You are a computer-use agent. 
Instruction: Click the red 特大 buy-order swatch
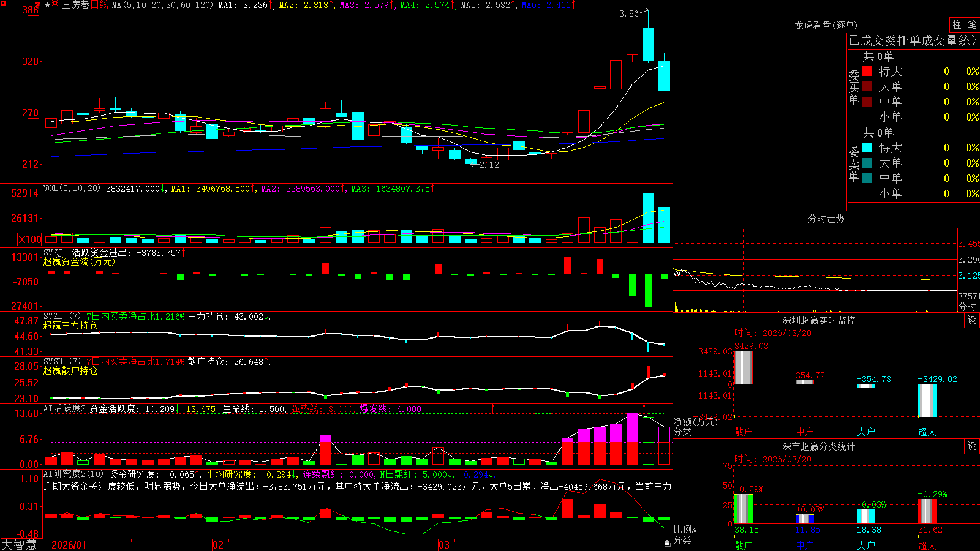tap(867, 71)
